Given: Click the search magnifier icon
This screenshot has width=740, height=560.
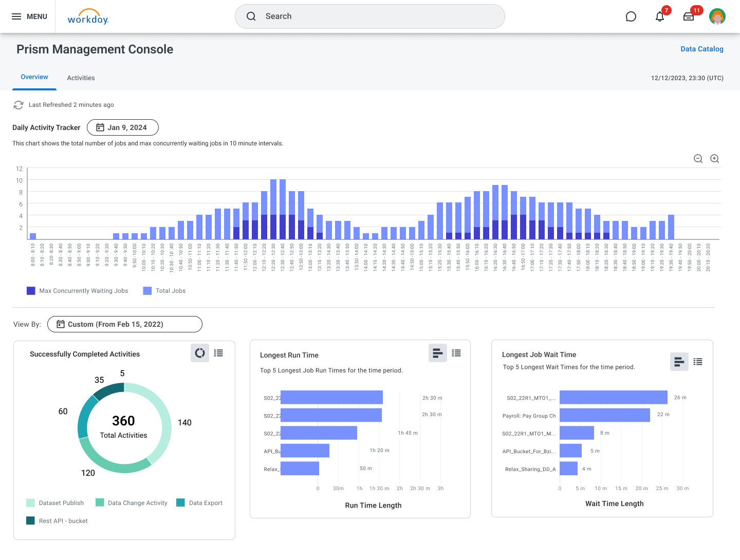Looking at the screenshot, I should tap(251, 16).
